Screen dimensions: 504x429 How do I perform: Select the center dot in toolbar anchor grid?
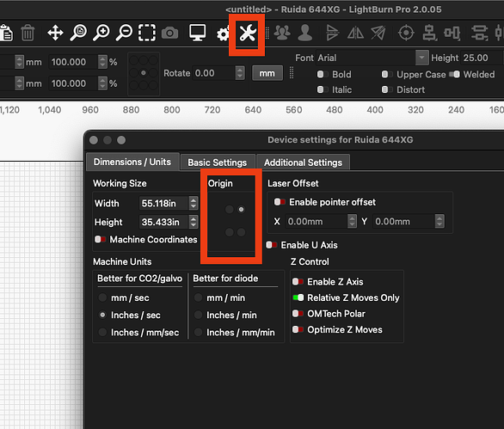point(144,73)
